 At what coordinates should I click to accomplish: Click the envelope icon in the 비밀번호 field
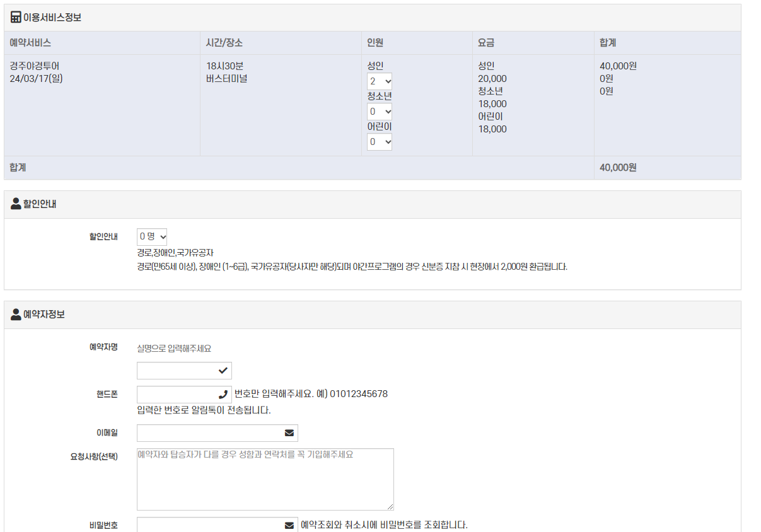coord(289,525)
